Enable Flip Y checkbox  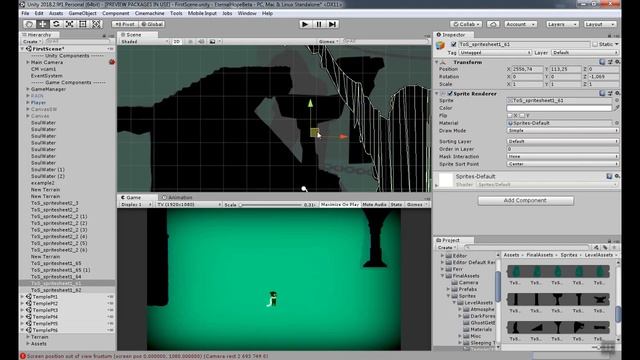(522, 116)
